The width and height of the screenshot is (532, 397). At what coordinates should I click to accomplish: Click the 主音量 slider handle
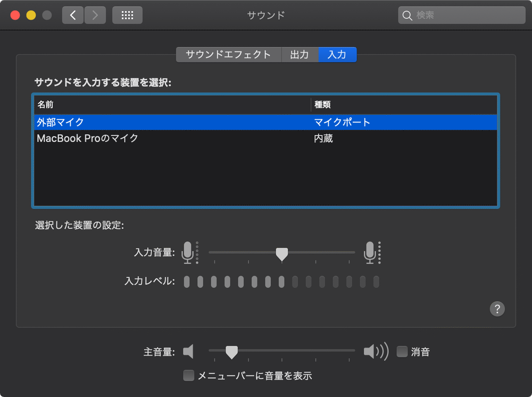coord(233,351)
